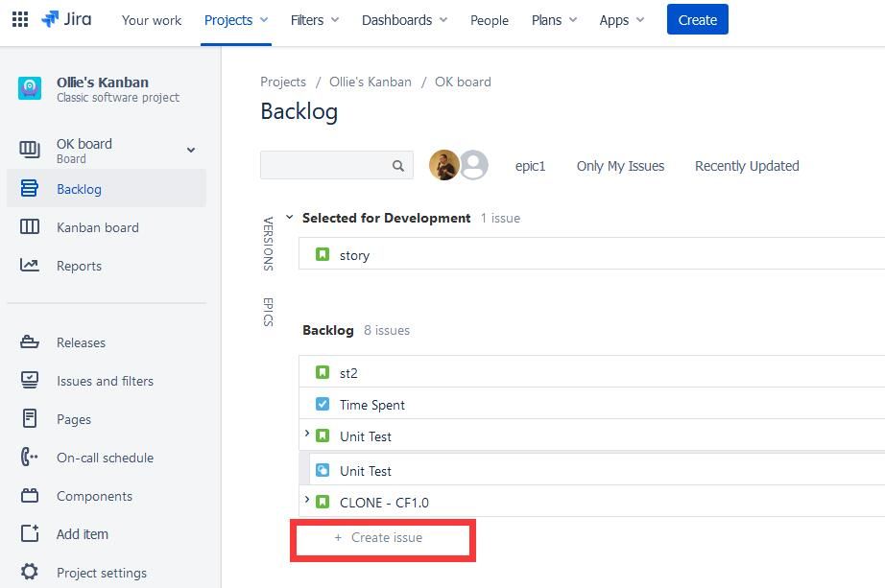Click the Releases ship icon
Viewport: 885px width, 588px height.
pos(30,342)
